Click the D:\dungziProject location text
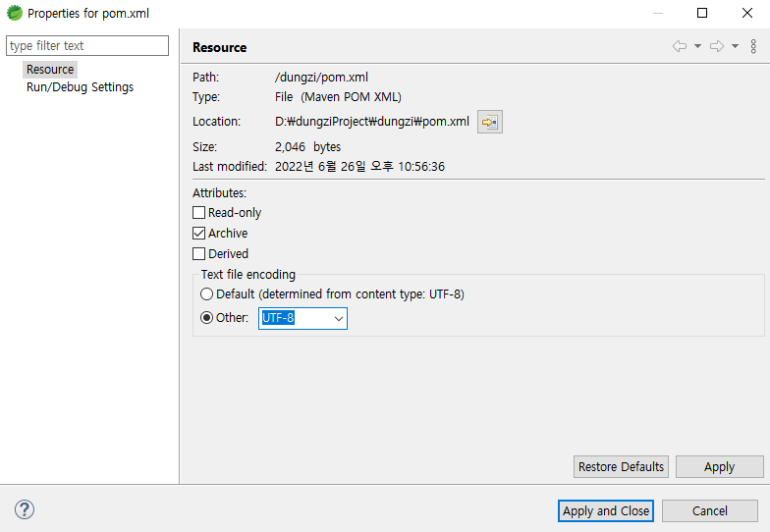 372,122
